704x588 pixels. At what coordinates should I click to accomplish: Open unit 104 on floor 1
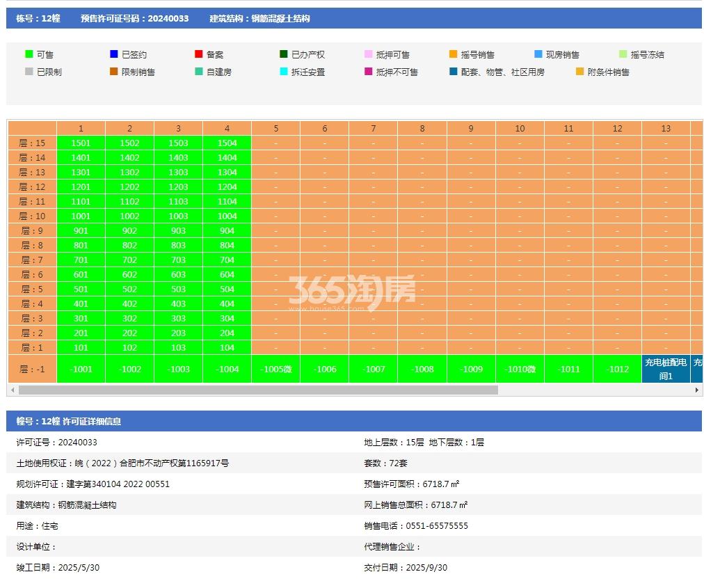pos(227,347)
